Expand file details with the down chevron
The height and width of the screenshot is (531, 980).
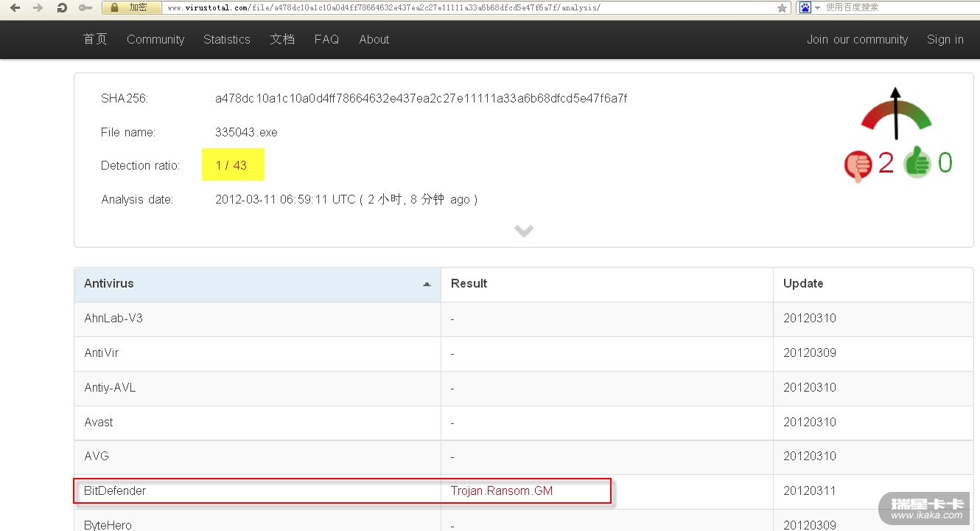point(524,231)
